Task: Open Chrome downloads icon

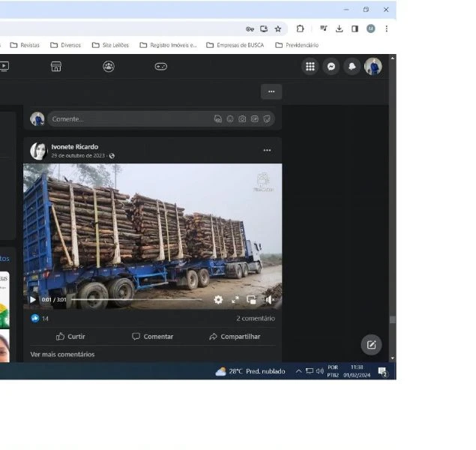Action: tap(339, 28)
